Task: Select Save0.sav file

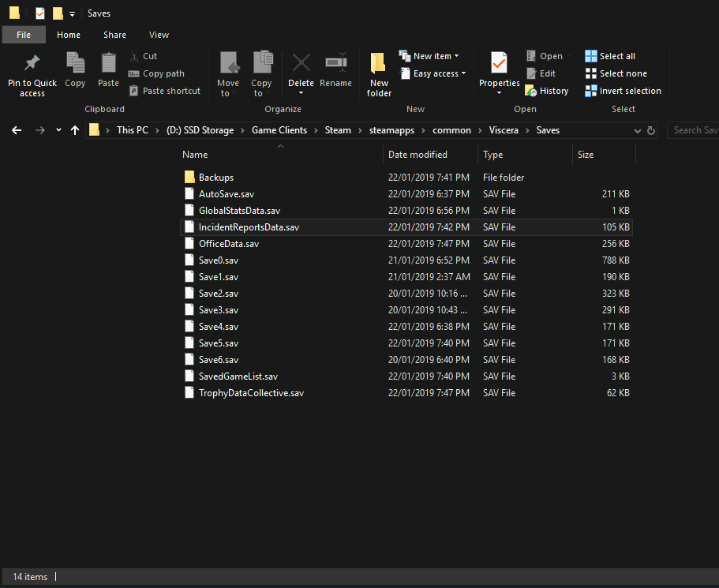Action: [x=406, y=260]
